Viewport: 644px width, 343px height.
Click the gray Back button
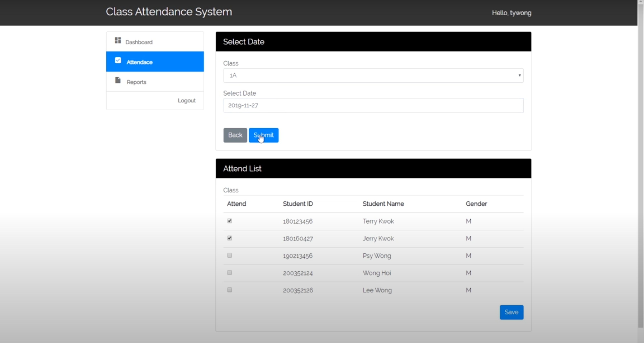[235, 135]
